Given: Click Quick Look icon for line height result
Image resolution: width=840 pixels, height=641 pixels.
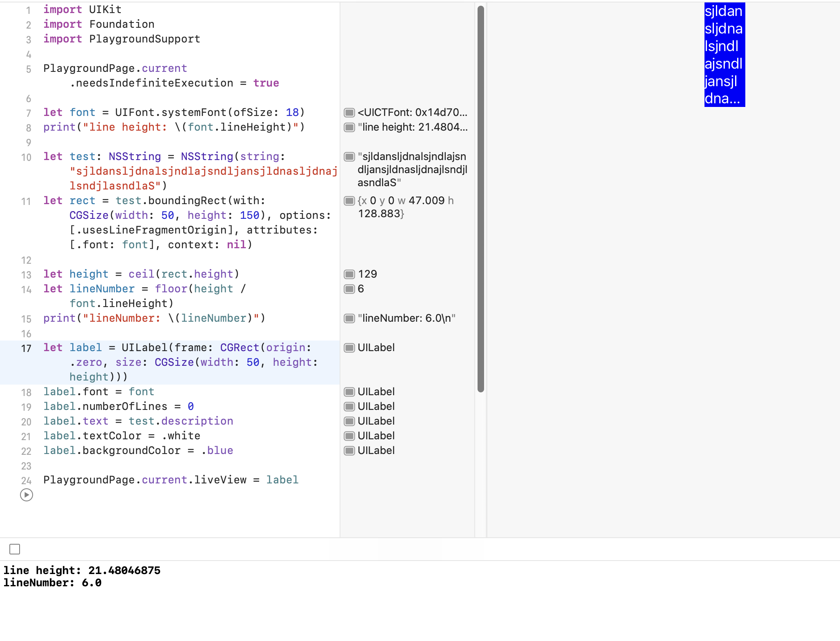Looking at the screenshot, I should [x=349, y=127].
